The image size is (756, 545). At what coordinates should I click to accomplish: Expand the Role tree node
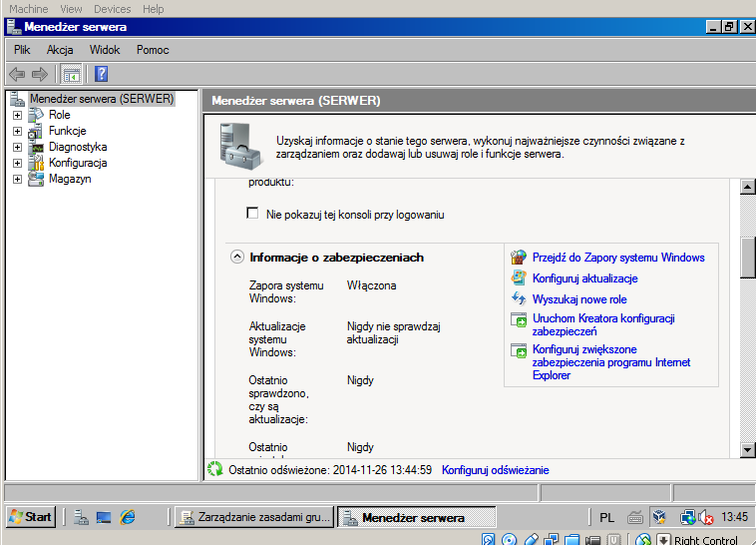(17, 116)
